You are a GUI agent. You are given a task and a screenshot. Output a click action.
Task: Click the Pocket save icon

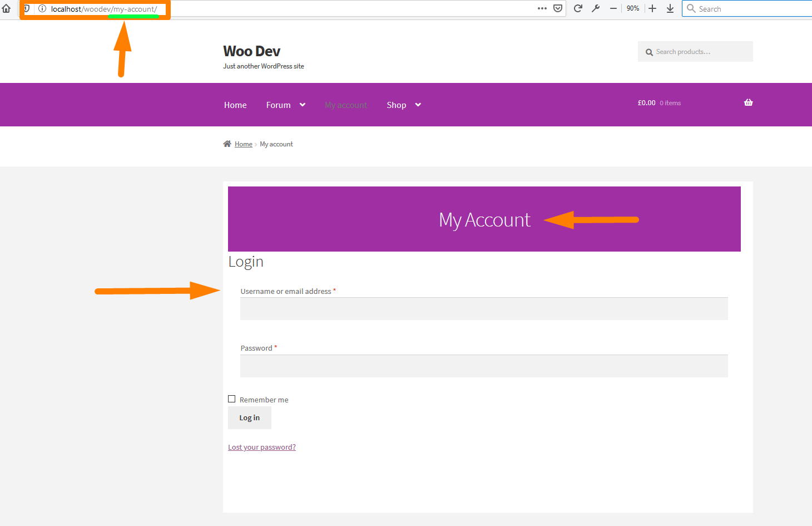click(558, 8)
